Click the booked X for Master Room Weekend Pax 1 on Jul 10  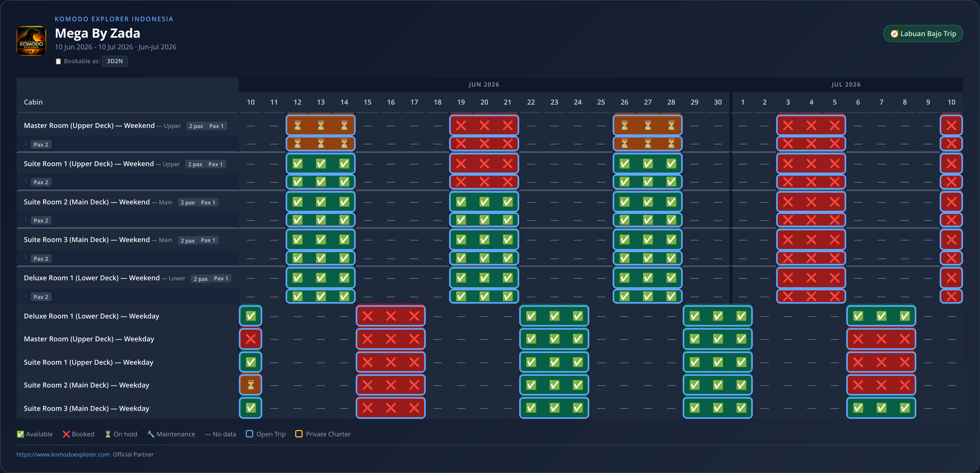[x=951, y=125]
